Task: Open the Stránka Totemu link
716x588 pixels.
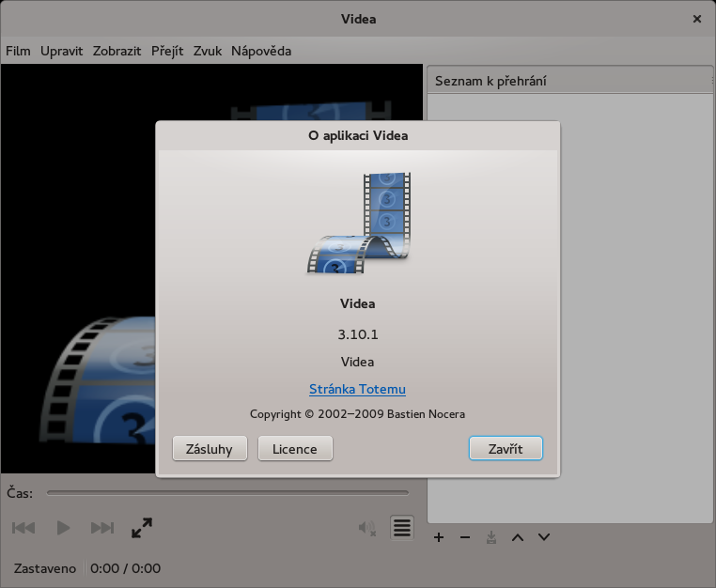Action: pos(358,389)
